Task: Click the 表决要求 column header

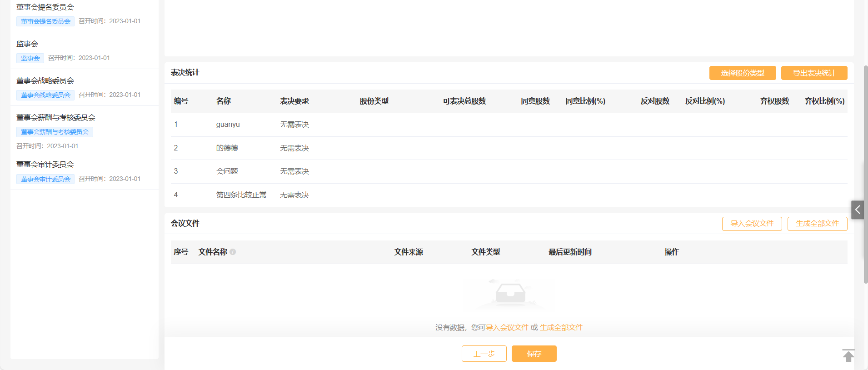Action: [x=294, y=101]
